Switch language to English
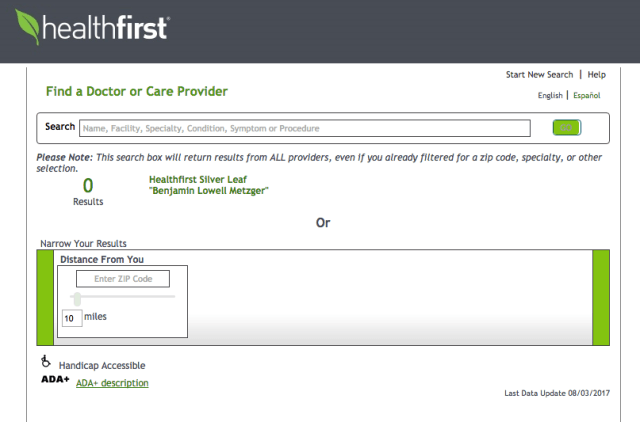The width and height of the screenshot is (640, 422). [550, 95]
